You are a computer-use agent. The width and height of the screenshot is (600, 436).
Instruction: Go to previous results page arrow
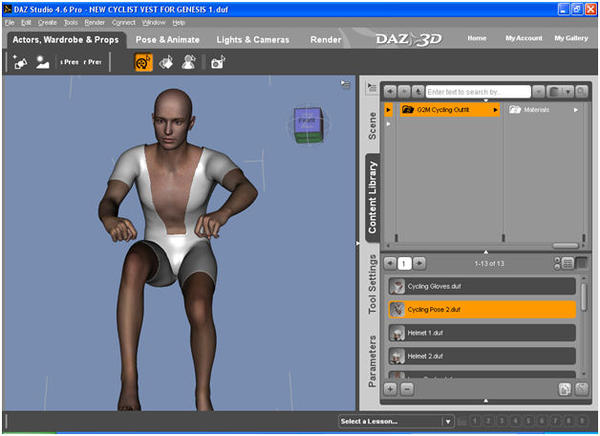pyautogui.click(x=390, y=263)
